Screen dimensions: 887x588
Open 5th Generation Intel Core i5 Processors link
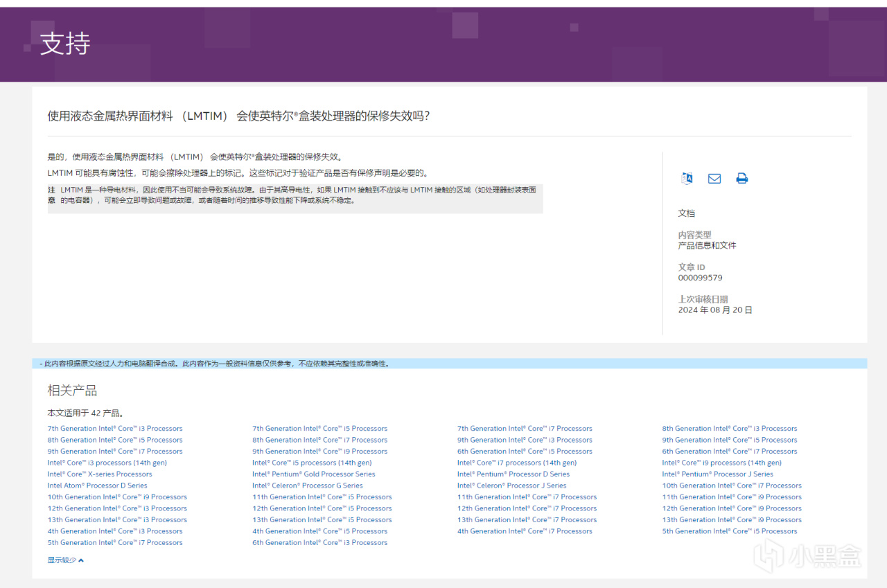[730, 531]
